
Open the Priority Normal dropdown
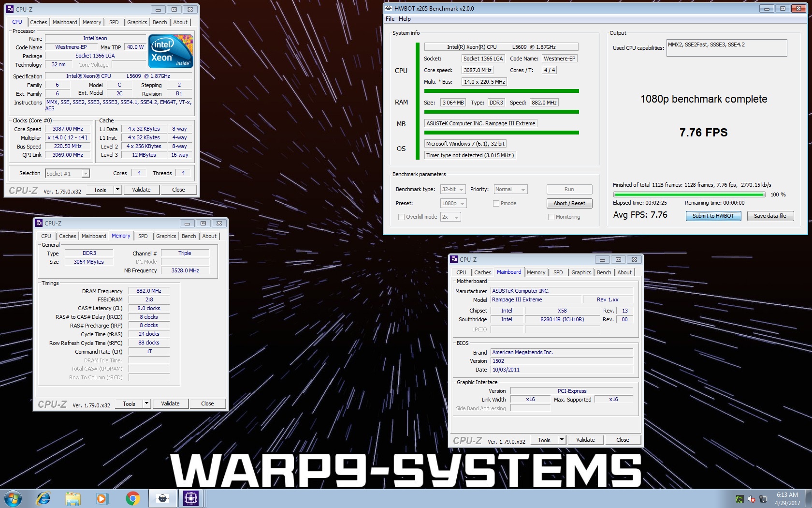click(x=510, y=190)
